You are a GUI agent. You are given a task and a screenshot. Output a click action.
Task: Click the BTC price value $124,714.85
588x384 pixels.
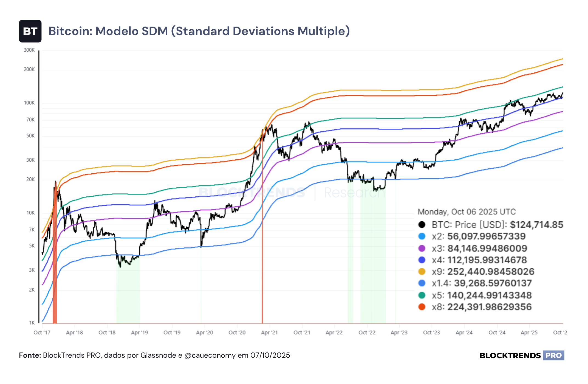point(536,225)
